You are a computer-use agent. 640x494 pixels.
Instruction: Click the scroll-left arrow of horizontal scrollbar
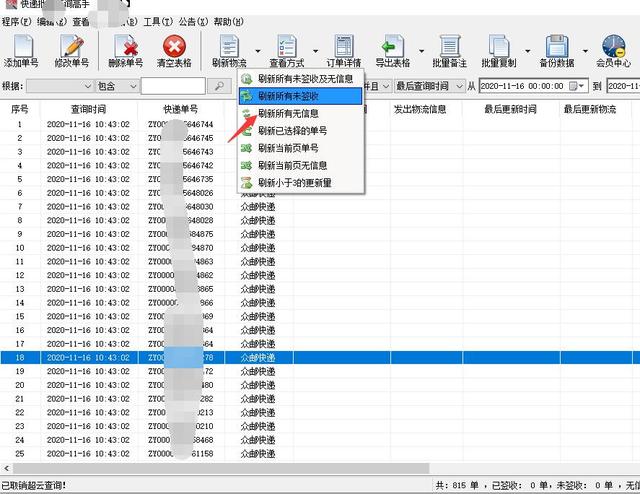point(6,468)
